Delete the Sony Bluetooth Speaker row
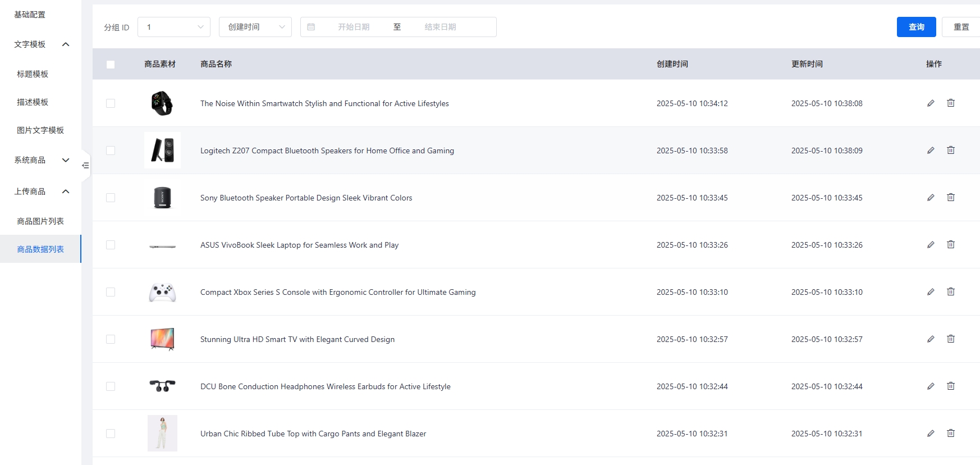Screen dimensions: 980x465 click(951, 197)
